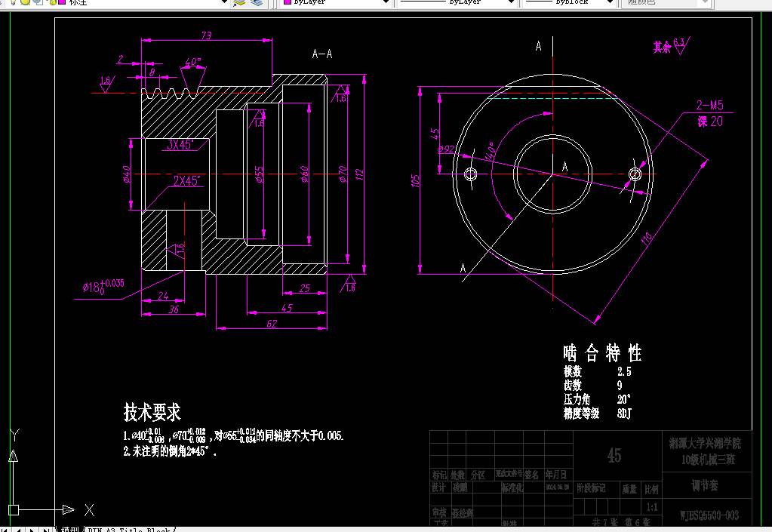Select the 技术要求 heading
Viewport: 772px width, 532px height.
(152, 413)
